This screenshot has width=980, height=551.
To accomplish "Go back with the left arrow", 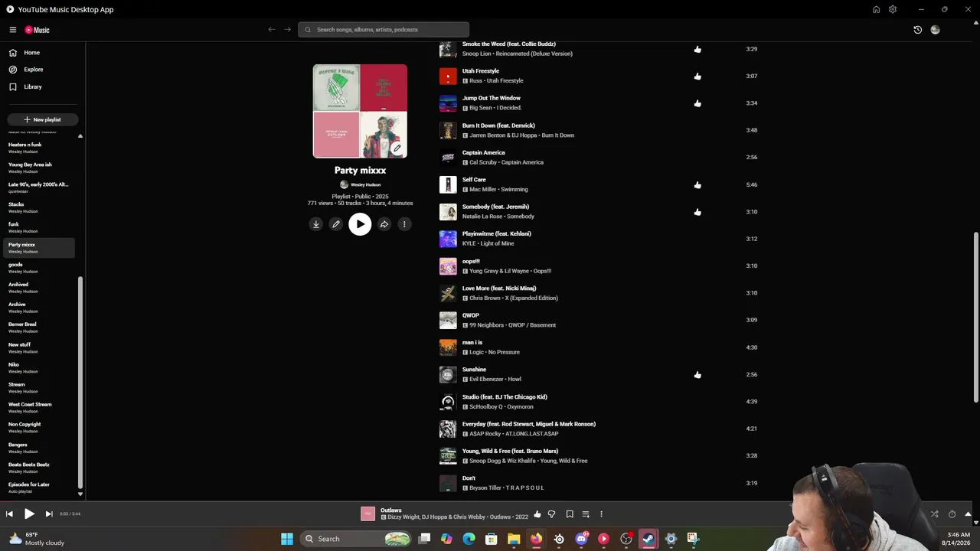I will (x=271, y=30).
